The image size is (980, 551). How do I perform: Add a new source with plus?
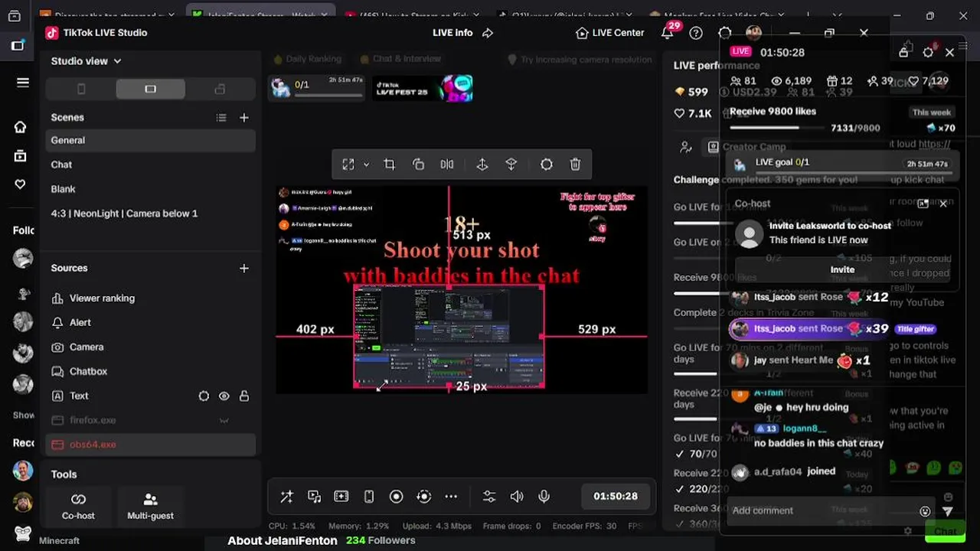pyautogui.click(x=244, y=269)
